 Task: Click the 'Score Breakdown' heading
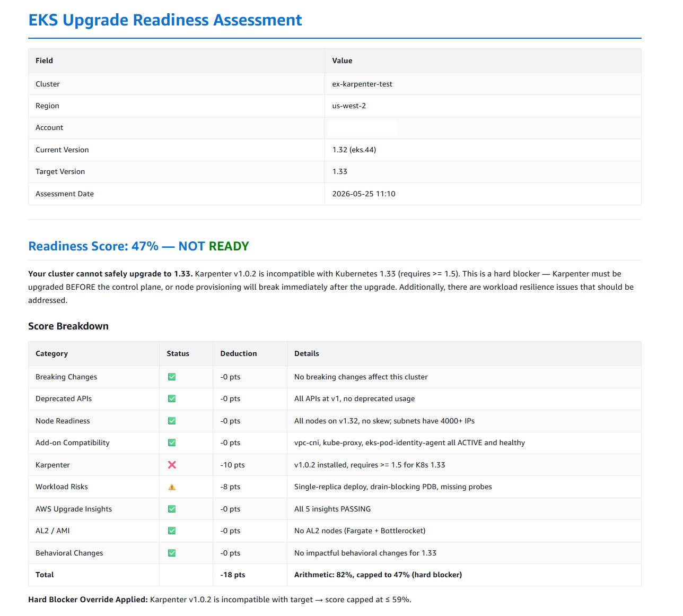(x=68, y=326)
